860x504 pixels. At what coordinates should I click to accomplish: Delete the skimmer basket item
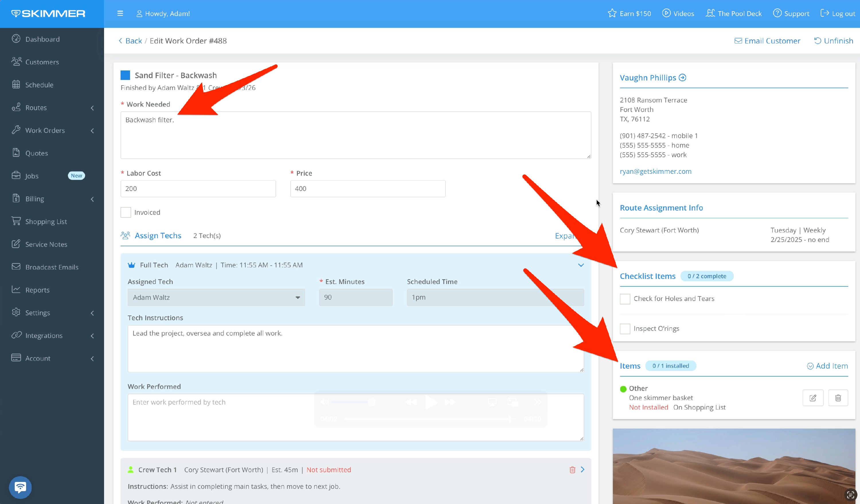(838, 397)
